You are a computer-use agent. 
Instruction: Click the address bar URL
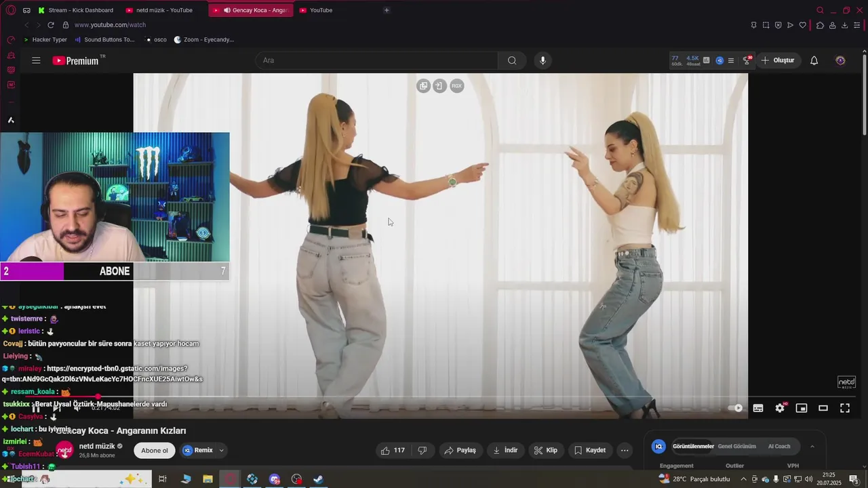click(x=110, y=25)
